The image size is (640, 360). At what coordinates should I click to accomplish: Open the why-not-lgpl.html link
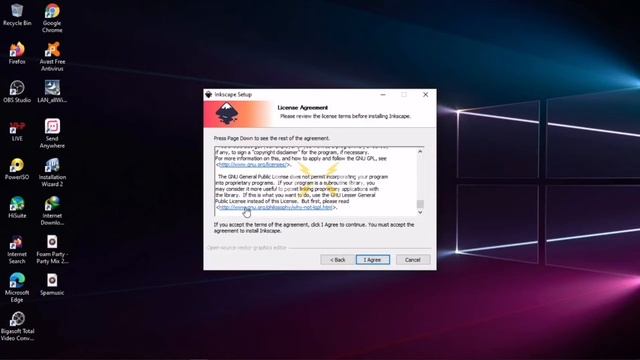pos(276,207)
